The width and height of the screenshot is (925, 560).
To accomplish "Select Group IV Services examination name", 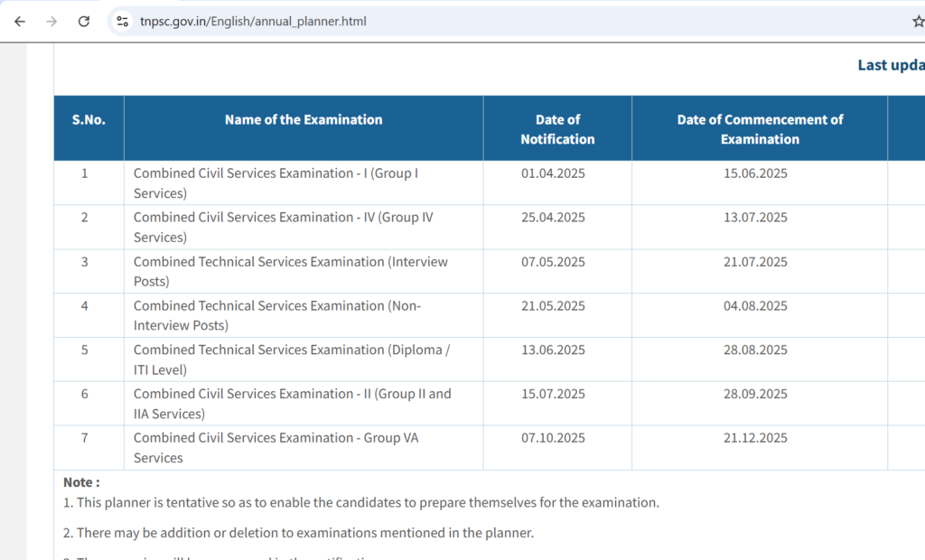I will [x=283, y=228].
